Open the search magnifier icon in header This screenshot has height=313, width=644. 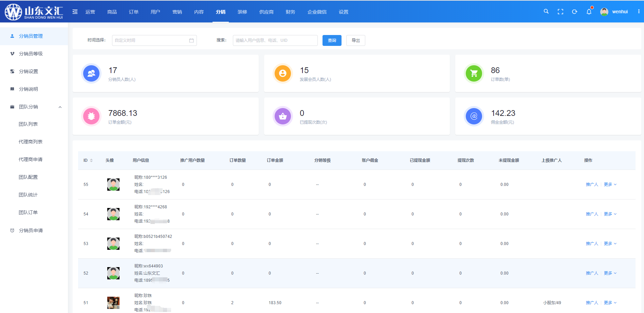(546, 11)
